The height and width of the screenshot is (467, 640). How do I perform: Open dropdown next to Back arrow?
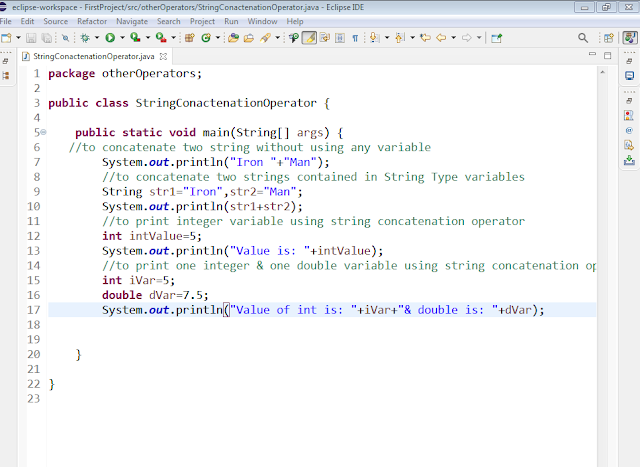click(453, 38)
